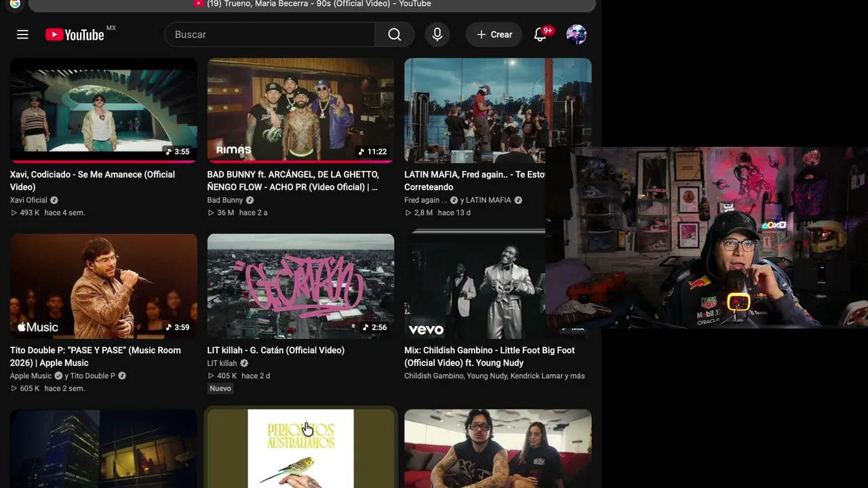
Task: Open LIT killah G. Catán thumbnail
Action: click(300, 286)
